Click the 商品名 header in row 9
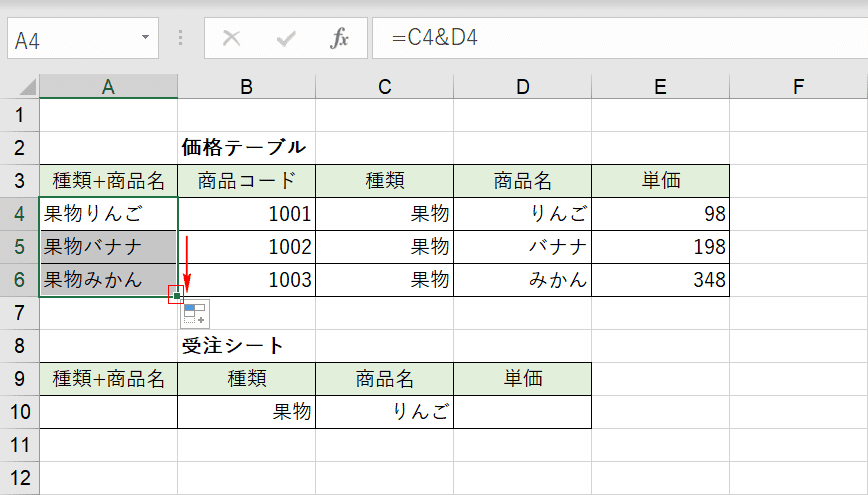Viewport: 868px width, 495px height. pyautogui.click(x=385, y=379)
